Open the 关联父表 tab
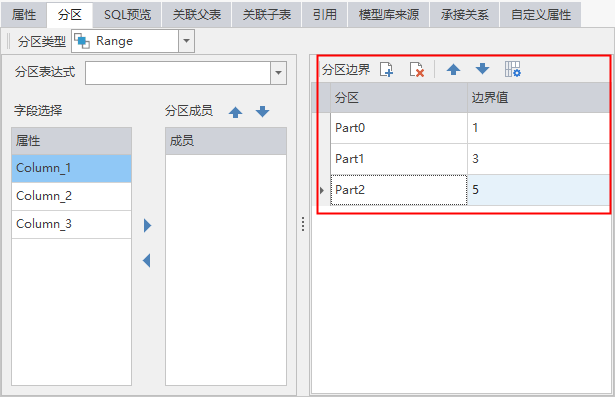Image resolution: width=615 pixels, height=397 pixels. [x=197, y=15]
